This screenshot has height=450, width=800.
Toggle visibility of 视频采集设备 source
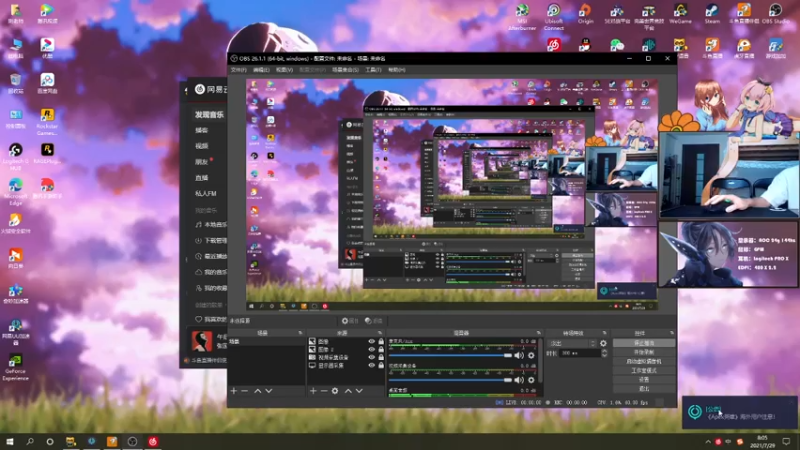point(371,358)
